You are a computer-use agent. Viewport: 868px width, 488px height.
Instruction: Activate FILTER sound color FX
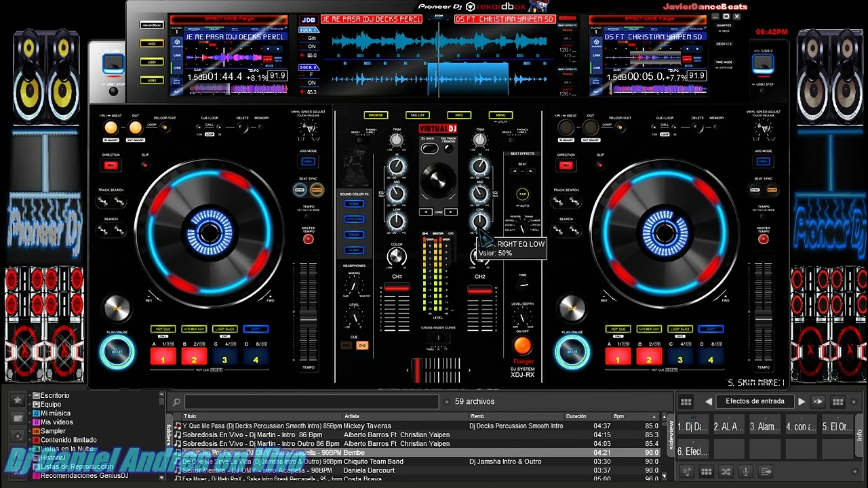(354, 250)
